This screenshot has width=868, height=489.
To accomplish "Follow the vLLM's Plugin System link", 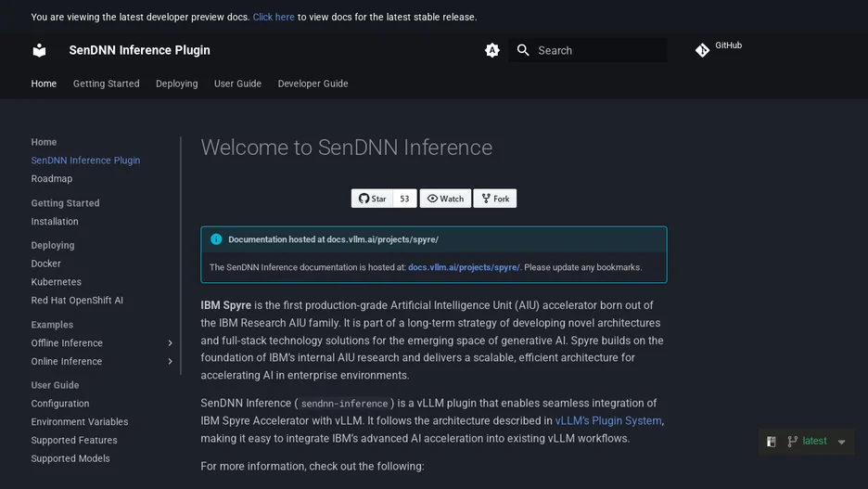I will [x=607, y=420].
